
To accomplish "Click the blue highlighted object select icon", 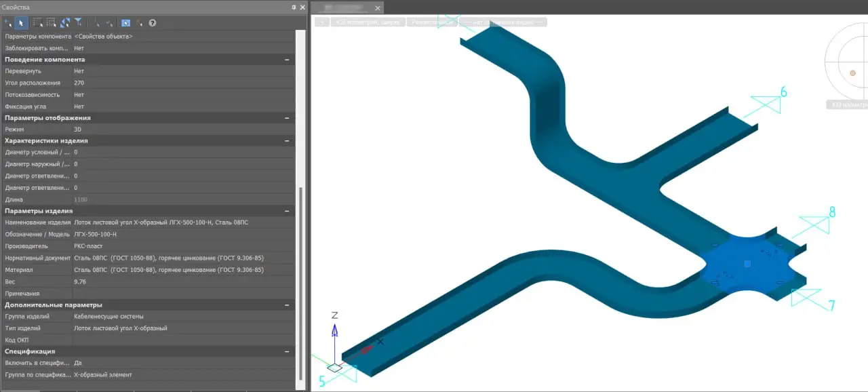I will (125, 23).
